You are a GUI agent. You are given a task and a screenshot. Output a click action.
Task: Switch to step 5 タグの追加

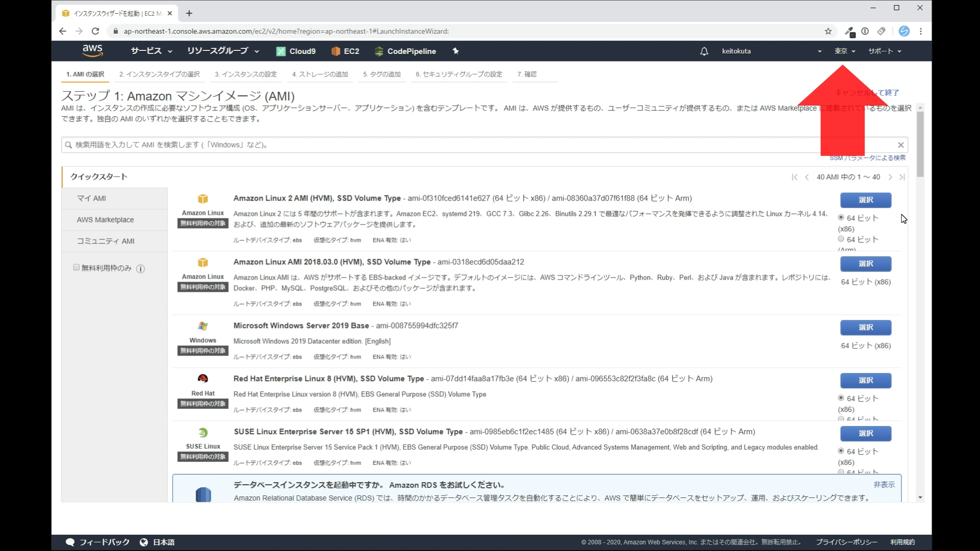pos(382,74)
